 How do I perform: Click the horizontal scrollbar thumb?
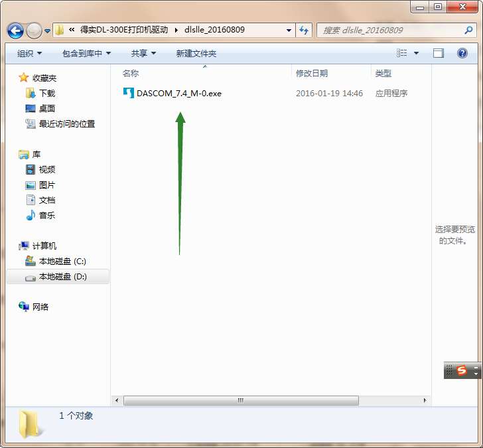coord(241,400)
